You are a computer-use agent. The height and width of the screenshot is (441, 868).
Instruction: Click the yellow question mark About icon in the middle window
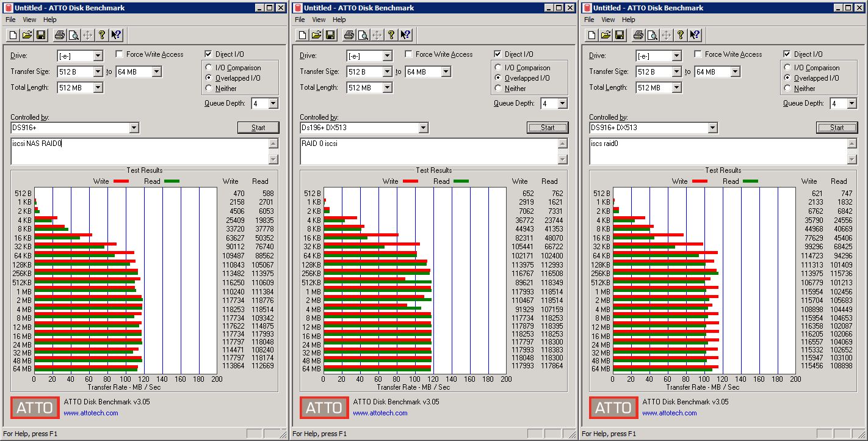(x=391, y=35)
